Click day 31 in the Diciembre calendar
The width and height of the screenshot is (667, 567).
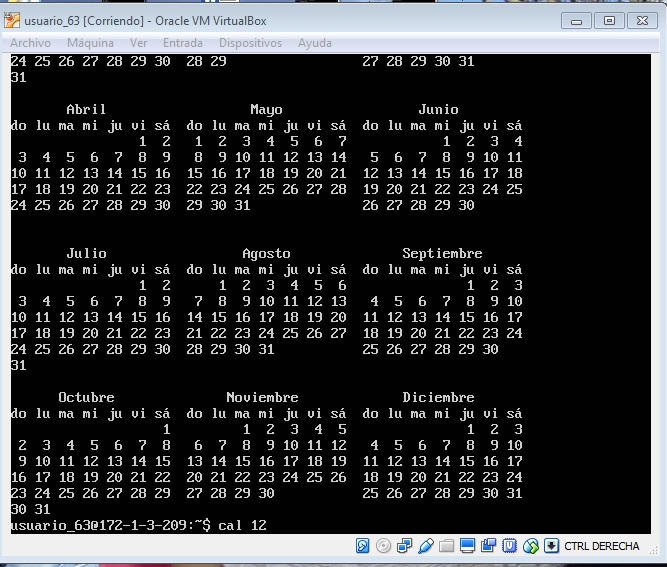[x=514, y=493]
